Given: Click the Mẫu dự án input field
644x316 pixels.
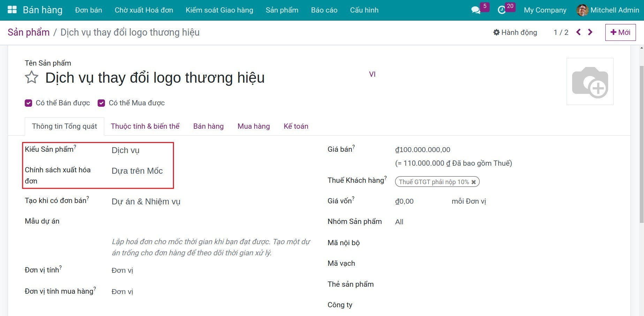Looking at the screenshot, I should 139,221.
